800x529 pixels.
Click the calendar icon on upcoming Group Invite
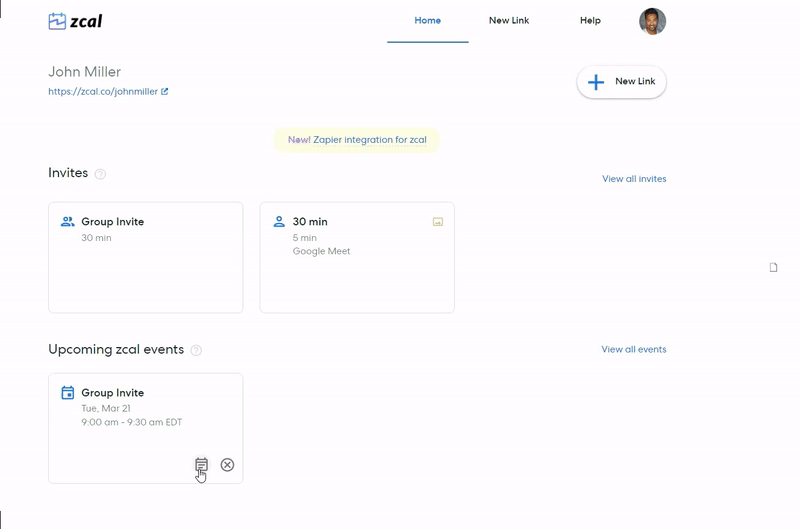[x=68, y=392]
